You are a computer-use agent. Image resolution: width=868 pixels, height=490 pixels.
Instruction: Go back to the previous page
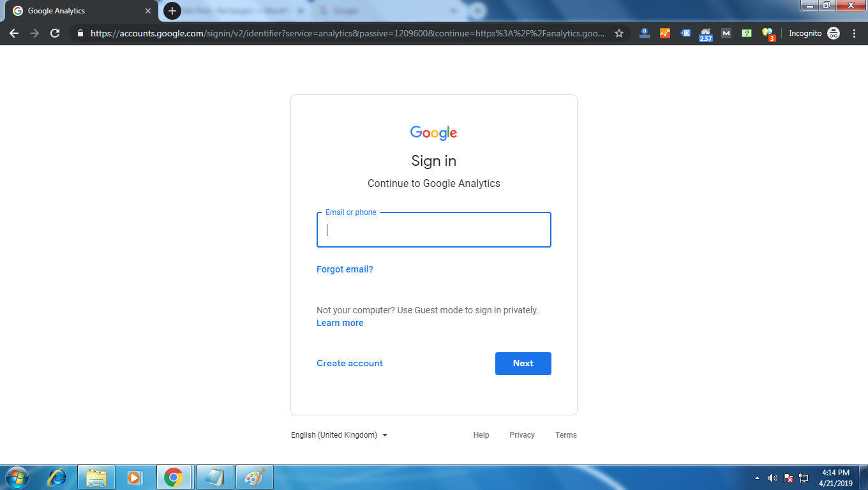(14, 33)
